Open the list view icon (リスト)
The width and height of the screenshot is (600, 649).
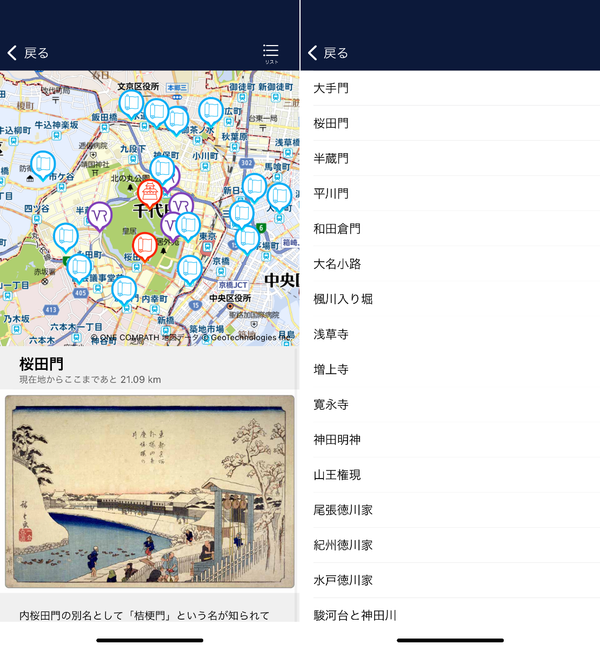click(x=271, y=53)
